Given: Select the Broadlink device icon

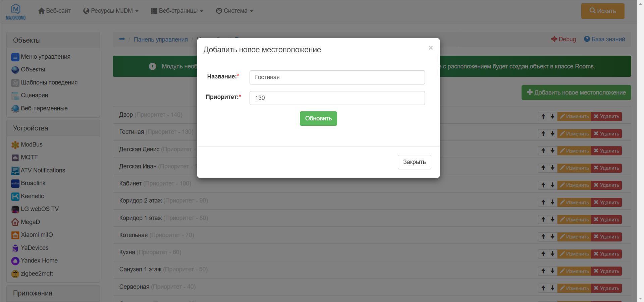Looking at the screenshot, I should point(33,183).
